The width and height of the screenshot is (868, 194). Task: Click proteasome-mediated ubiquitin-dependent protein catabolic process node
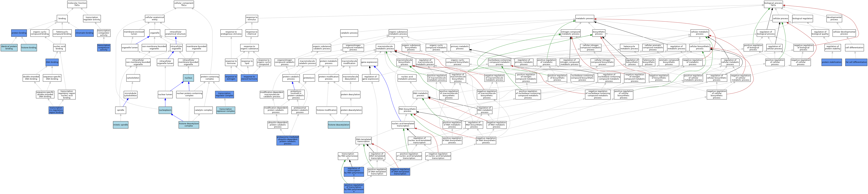pos(288,141)
